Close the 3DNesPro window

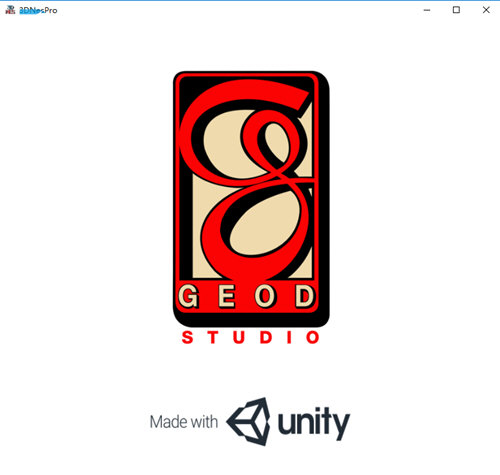486,10
